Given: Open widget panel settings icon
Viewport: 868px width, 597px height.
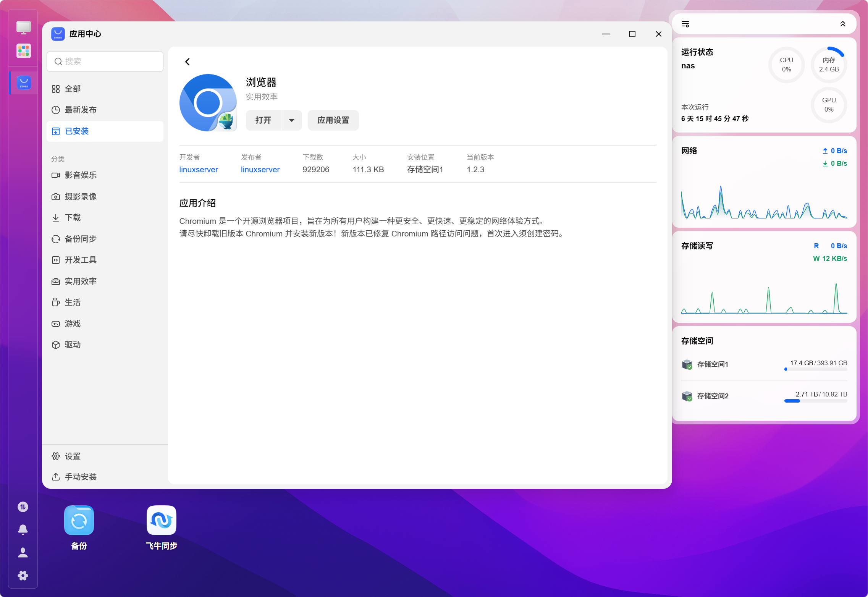Looking at the screenshot, I should coord(685,24).
